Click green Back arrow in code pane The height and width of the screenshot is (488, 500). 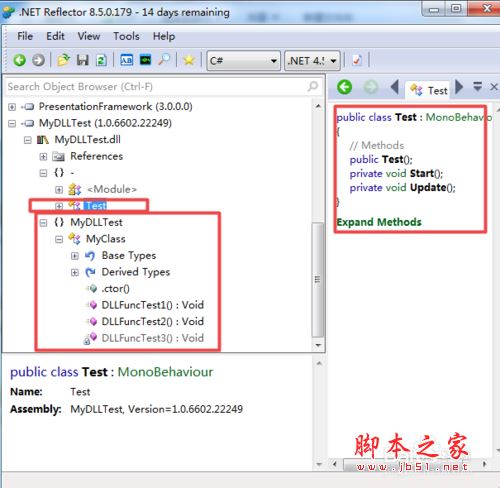coord(344,87)
